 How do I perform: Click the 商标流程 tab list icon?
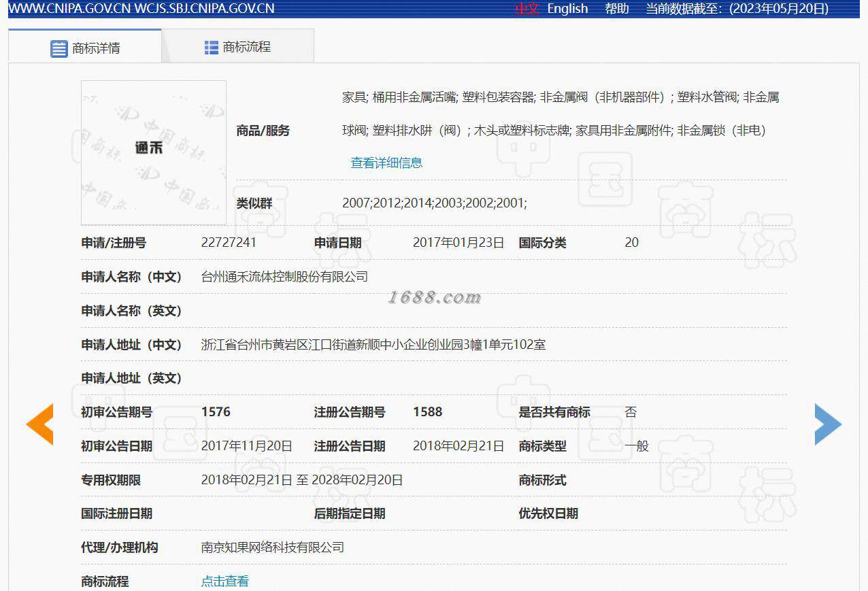[x=212, y=47]
